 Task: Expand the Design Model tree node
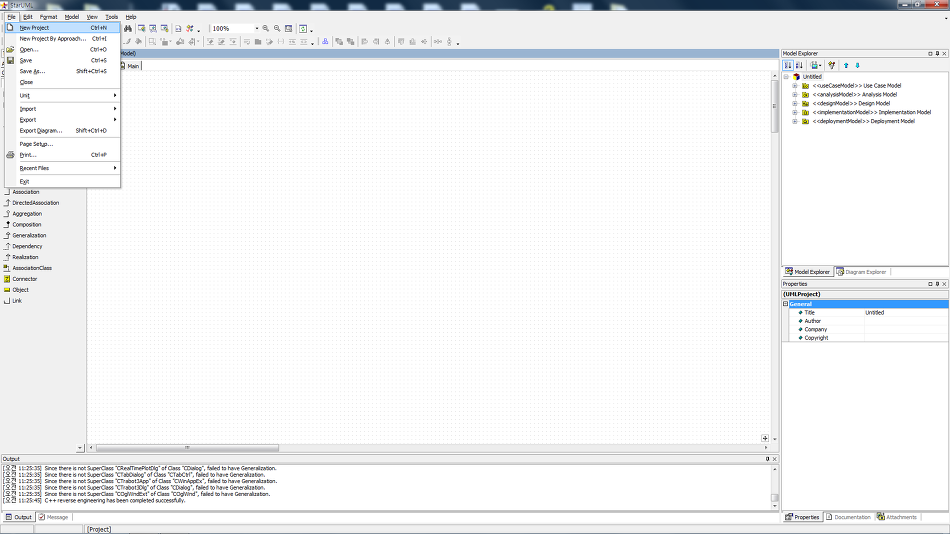pyautogui.click(x=795, y=104)
